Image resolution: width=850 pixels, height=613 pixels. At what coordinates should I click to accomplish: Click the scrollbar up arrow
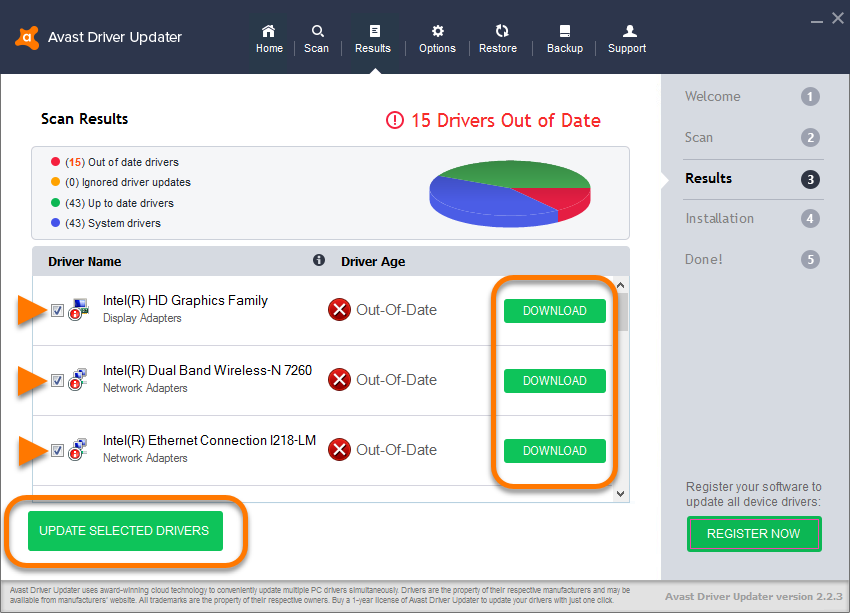point(621,284)
